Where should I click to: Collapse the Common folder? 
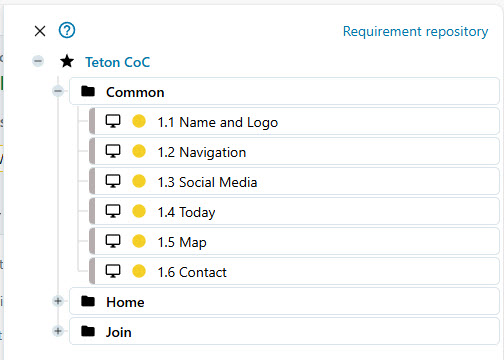(58, 91)
